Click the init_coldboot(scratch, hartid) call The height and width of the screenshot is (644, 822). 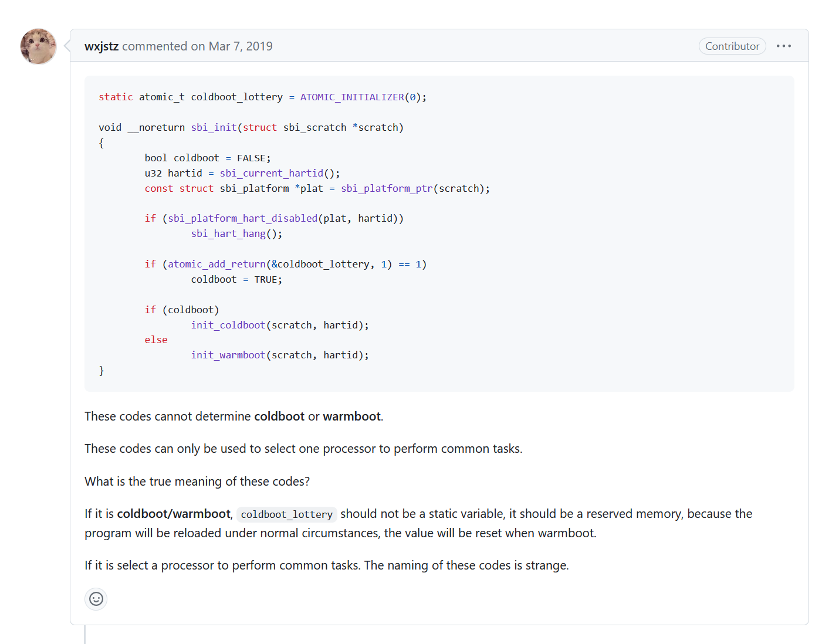click(280, 325)
